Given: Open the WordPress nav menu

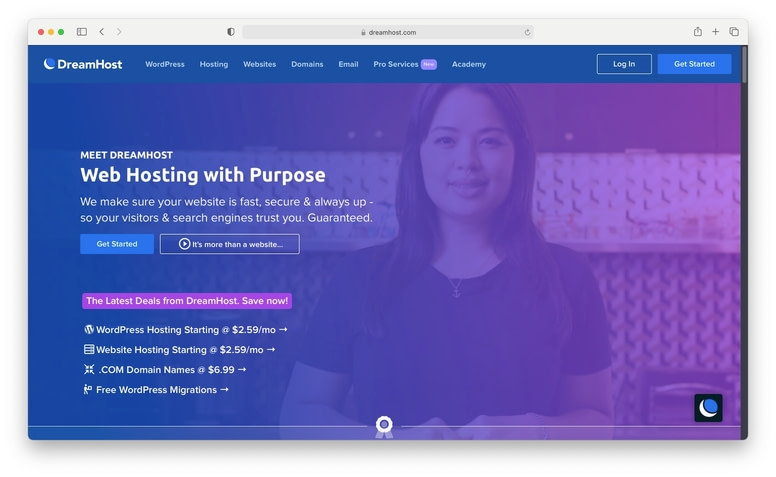Looking at the screenshot, I should pos(165,64).
